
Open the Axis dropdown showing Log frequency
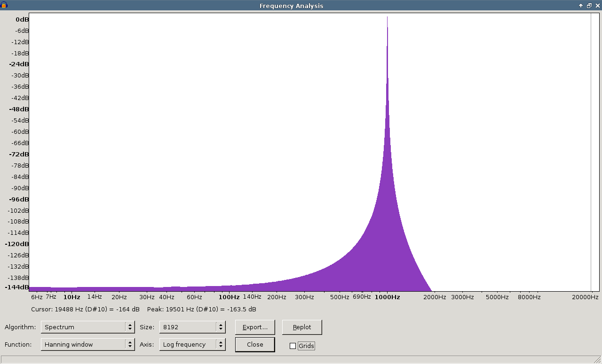[x=192, y=344]
